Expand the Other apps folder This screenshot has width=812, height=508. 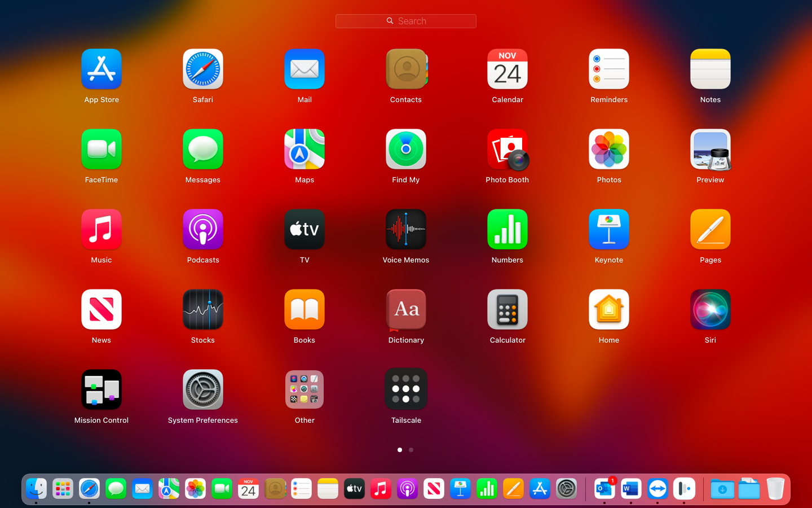click(x=304, y=389)
